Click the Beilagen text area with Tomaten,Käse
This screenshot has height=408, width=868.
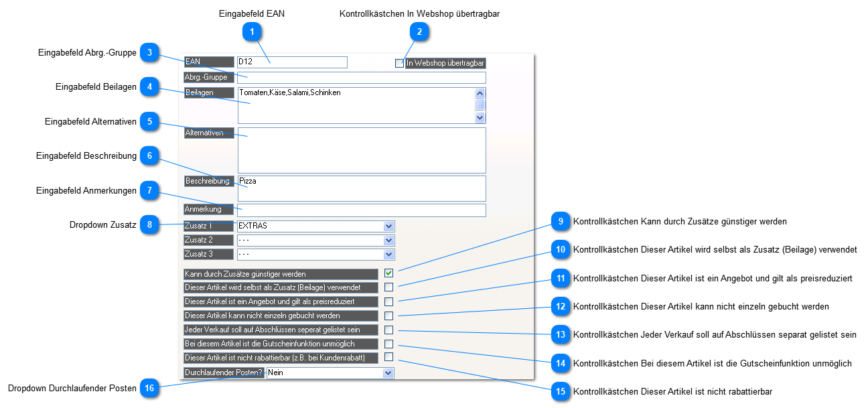pyautogui.click(x=355, y=106)
